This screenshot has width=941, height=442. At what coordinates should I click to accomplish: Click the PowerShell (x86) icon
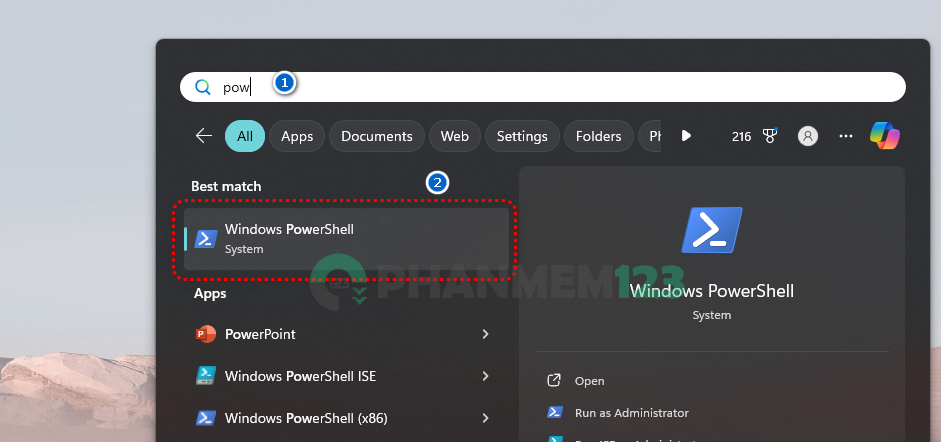(206, 418)
